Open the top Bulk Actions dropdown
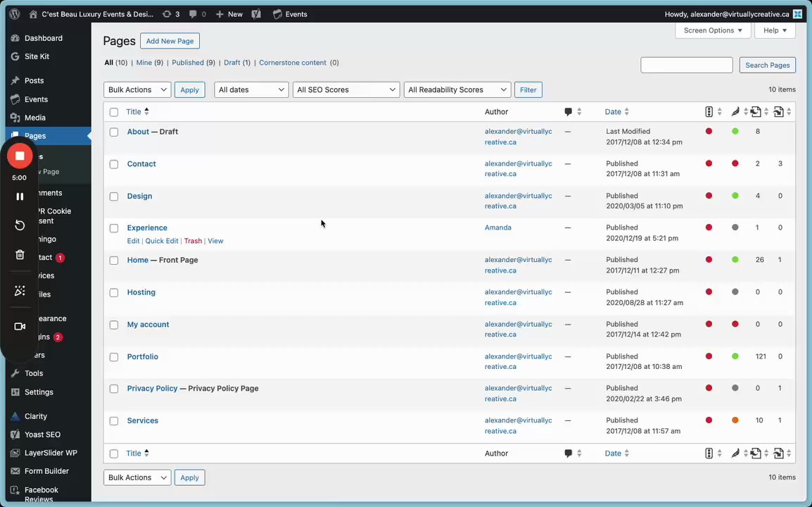 137,89
